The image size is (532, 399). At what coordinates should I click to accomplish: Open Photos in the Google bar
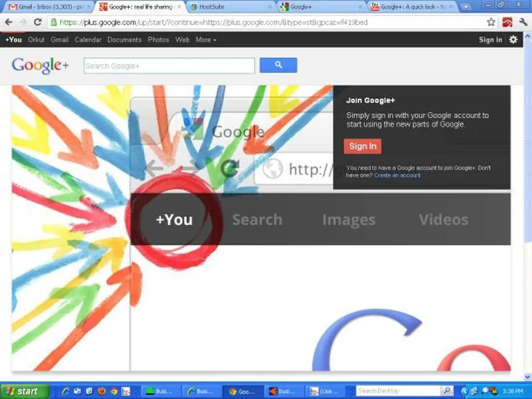pos(159,39)
